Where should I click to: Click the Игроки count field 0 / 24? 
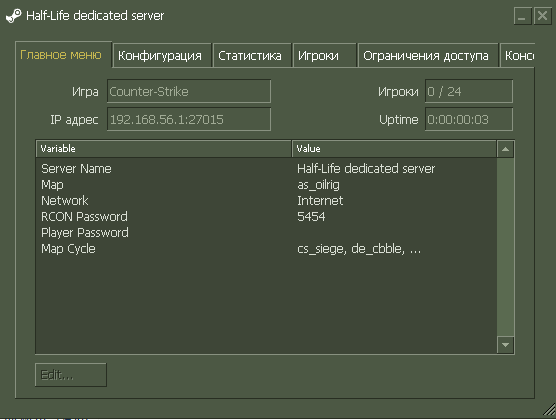coord(469,92)
